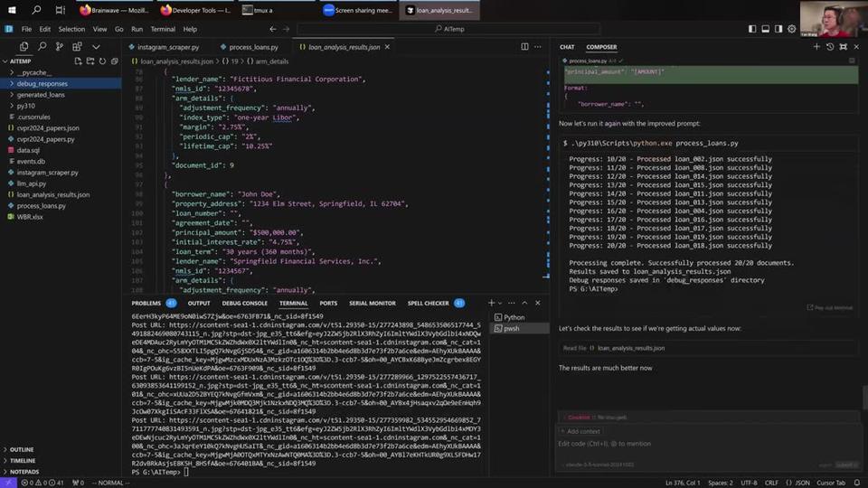
Task: Open the Search view icon in sidebar
Action: (42, 47)
